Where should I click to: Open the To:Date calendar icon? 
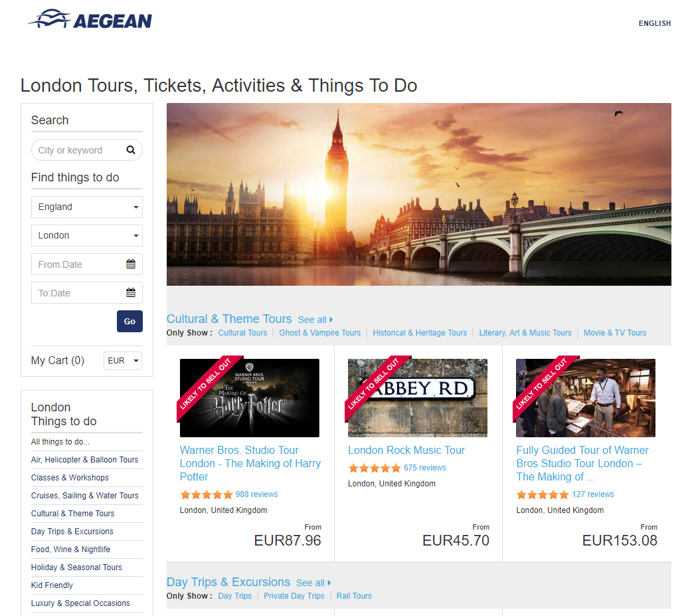click(x=131, y=293)
